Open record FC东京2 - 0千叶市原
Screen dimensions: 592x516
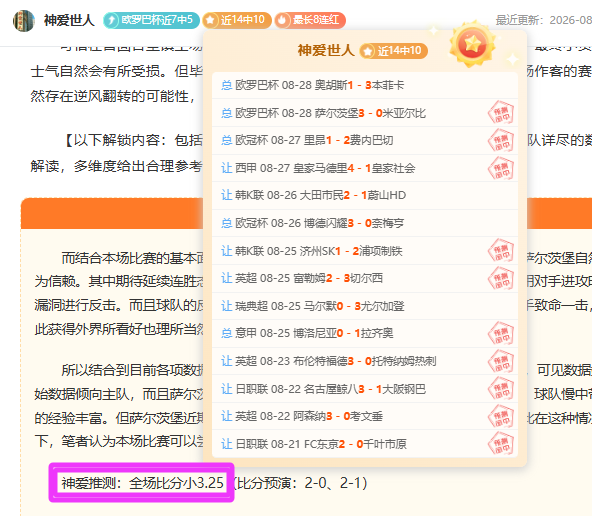365,444
